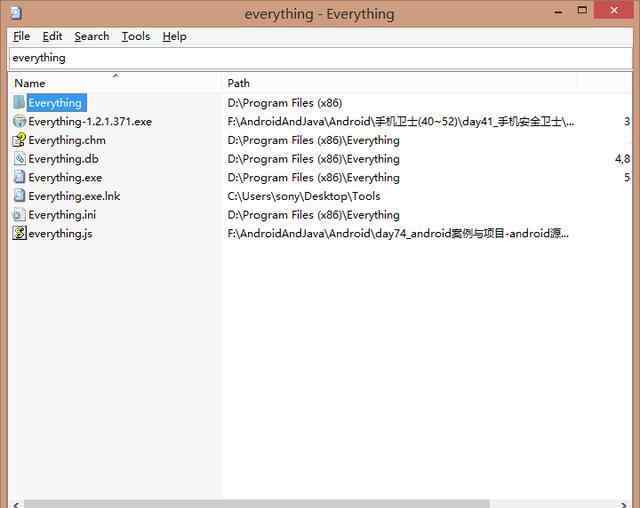Click the Everything.exe.lnk shortcut icon
The height and width of the screenshot is (508, 640).
coord(19,196)
